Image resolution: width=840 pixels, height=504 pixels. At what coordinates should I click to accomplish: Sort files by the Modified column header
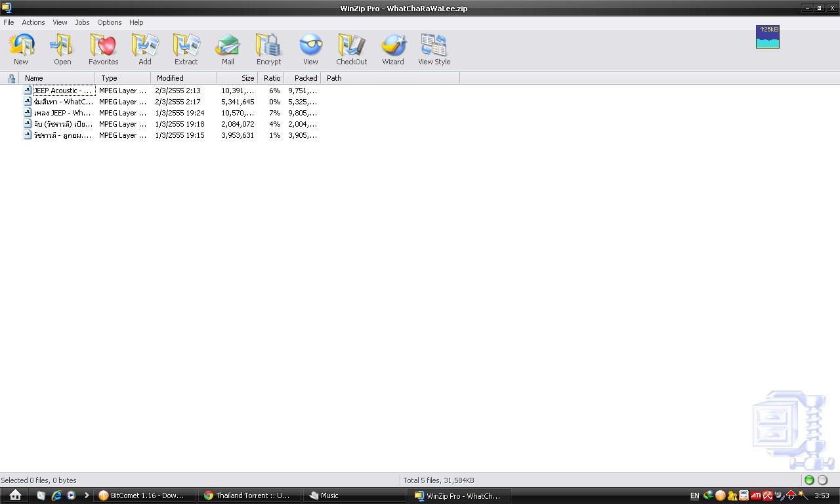(184, 78)
